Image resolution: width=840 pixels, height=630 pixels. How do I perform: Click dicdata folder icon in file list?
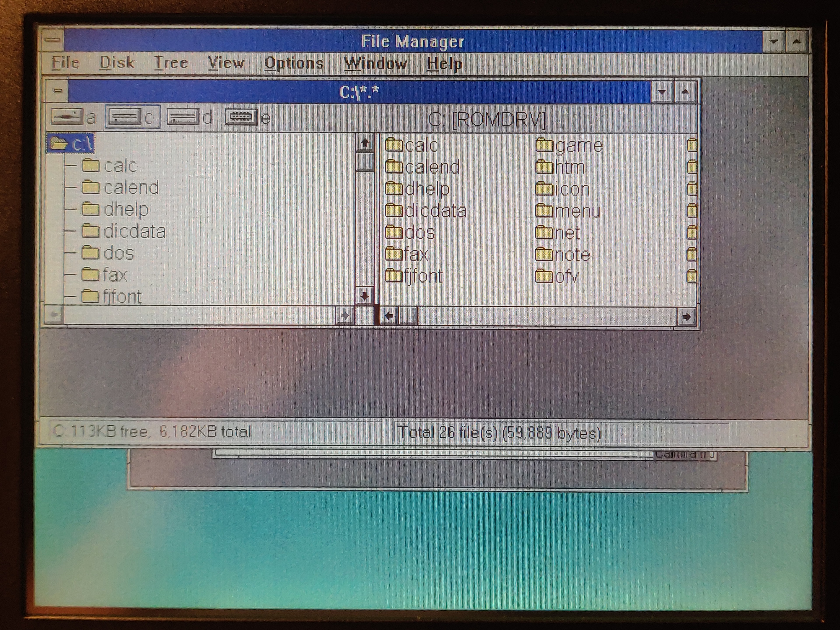pos(394,210)
